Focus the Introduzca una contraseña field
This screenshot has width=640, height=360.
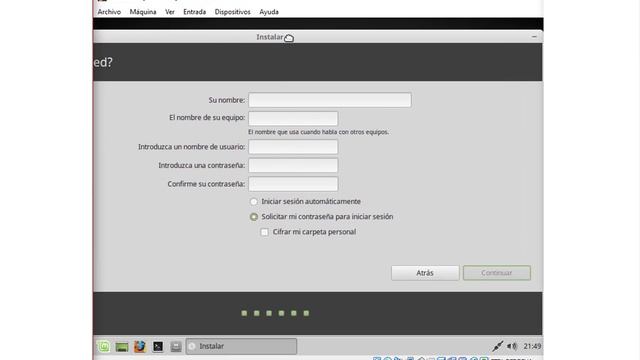coord(293,165)
